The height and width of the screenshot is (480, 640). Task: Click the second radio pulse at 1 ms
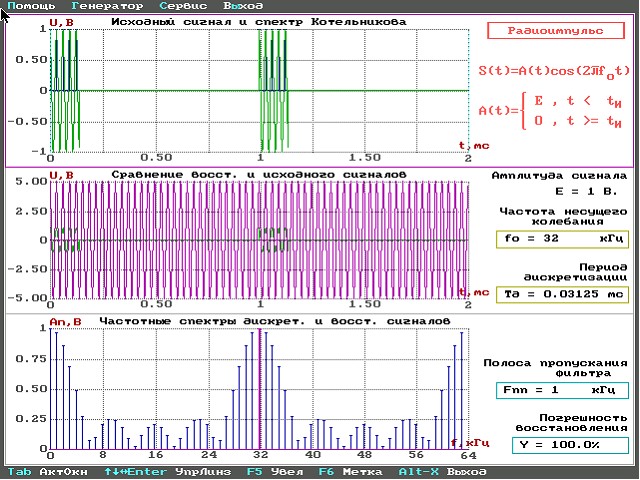click(x=273, y=90)
